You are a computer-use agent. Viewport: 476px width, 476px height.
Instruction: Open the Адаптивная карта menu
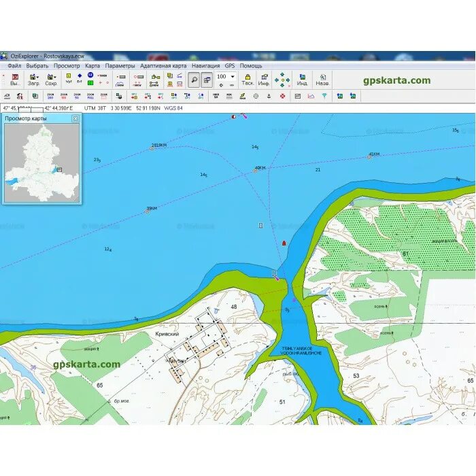point(163,66)
